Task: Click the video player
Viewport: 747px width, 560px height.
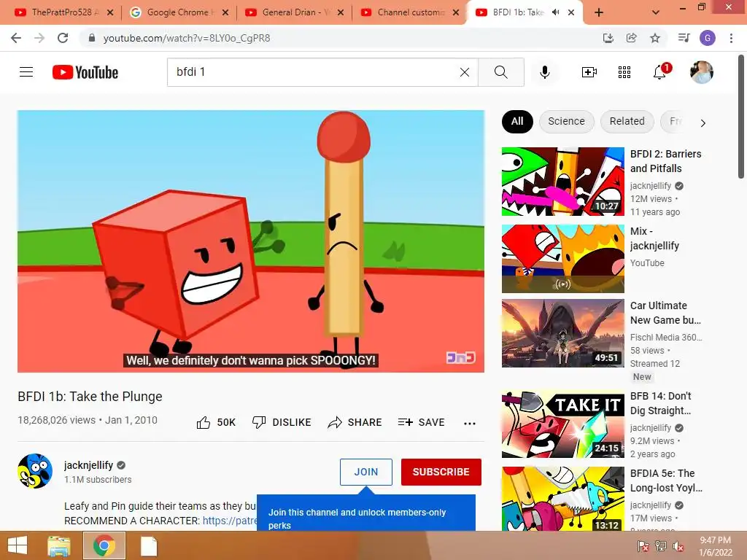Action: (x=251, y=241)
